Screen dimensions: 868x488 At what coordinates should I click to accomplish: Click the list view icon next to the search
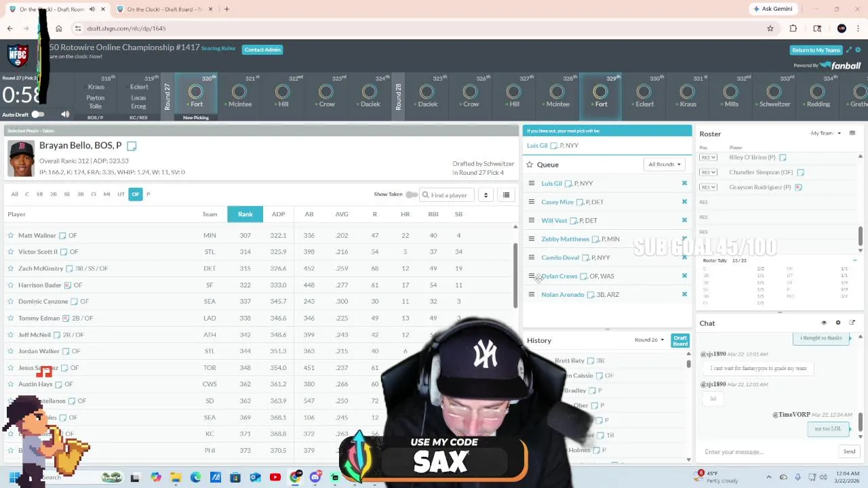[506, 195]
